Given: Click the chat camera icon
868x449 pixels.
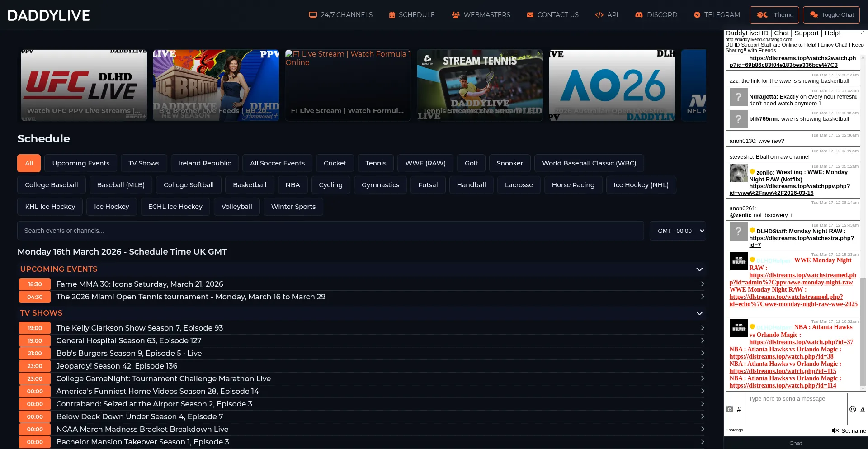Looking at the screenshot, I should [729, 409].
